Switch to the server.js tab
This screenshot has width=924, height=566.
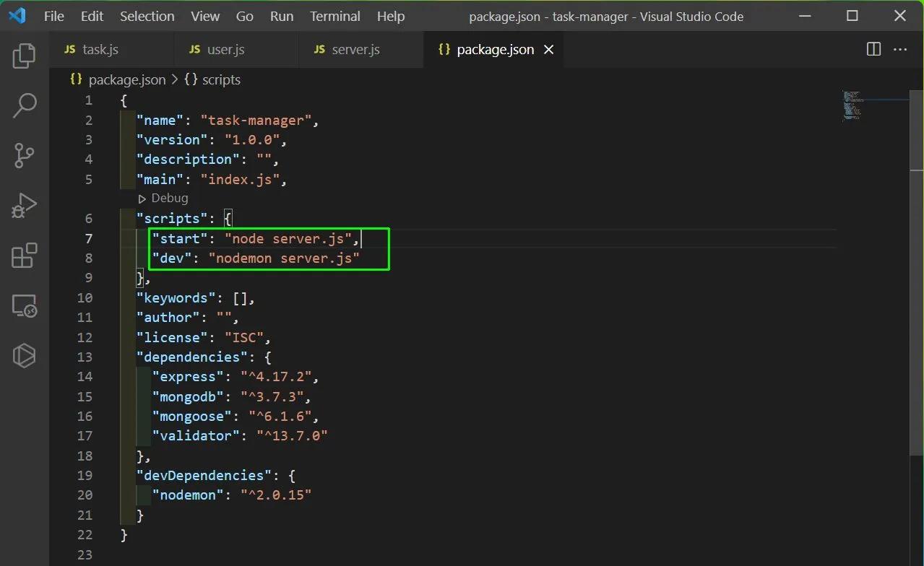click(x=360, y=49)
